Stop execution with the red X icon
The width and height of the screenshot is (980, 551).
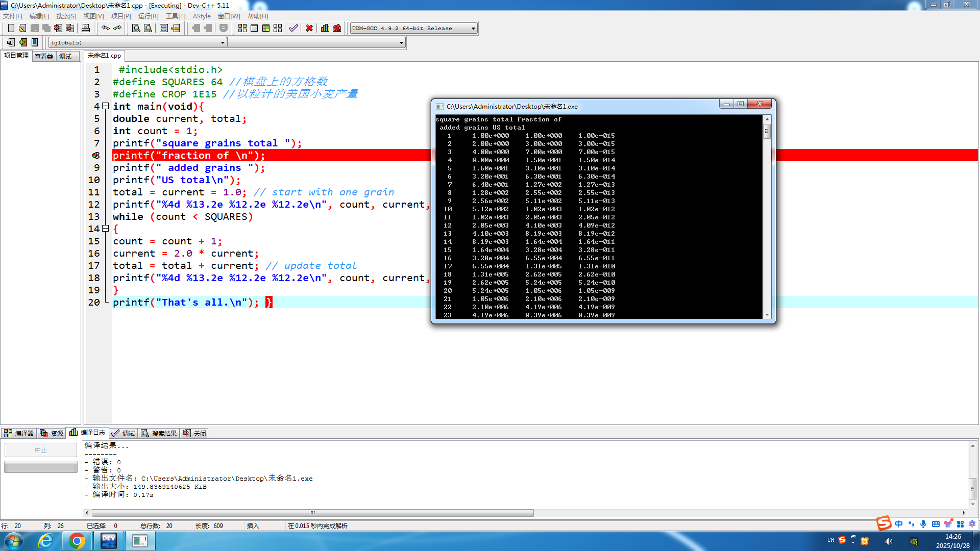(x=309, y=28)
